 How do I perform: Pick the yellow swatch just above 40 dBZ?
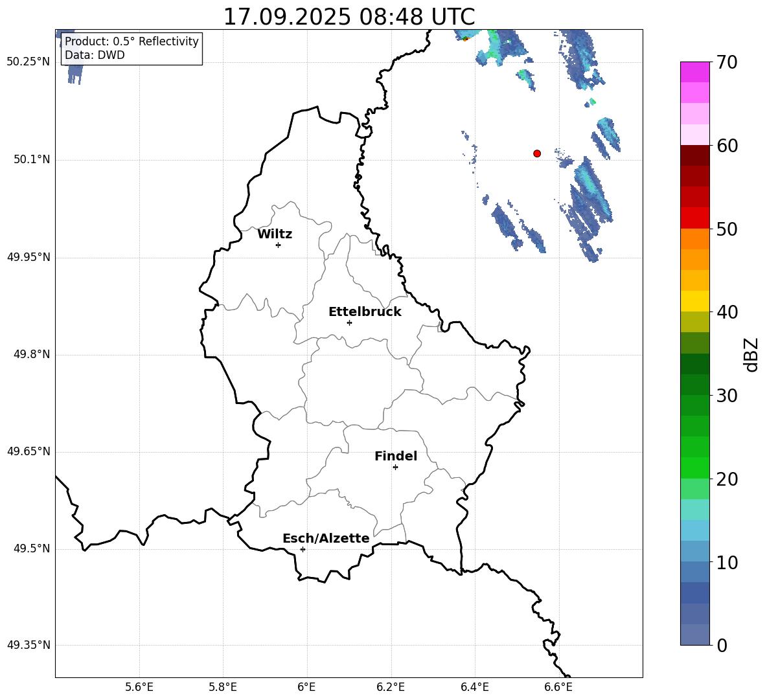pos(695,301)
